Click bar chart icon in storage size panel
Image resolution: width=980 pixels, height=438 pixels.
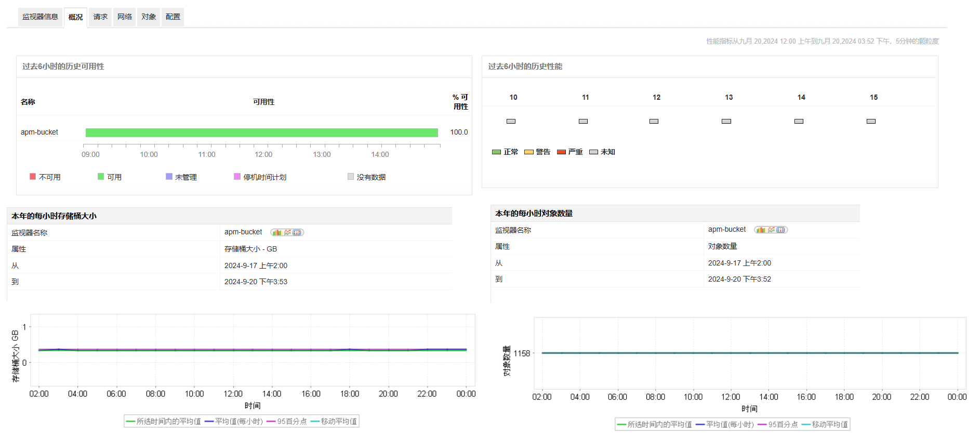point(277,233)
